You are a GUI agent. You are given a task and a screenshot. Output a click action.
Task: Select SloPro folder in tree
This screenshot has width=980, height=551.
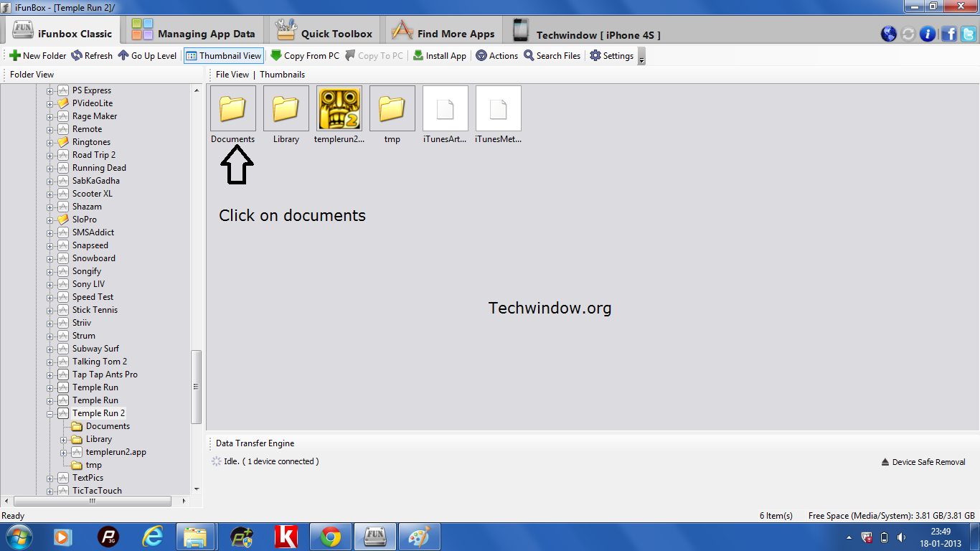click(x=84, y=220)
